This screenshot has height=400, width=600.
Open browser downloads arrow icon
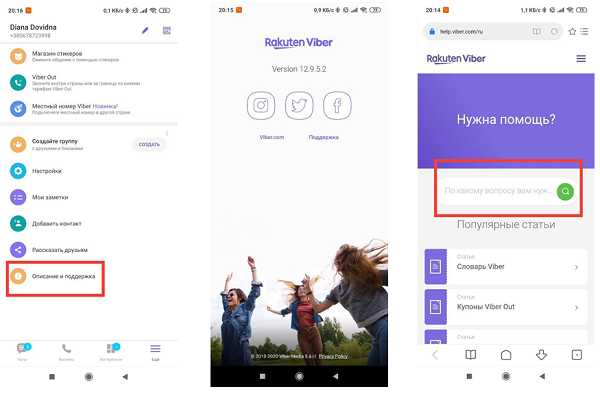541,355
